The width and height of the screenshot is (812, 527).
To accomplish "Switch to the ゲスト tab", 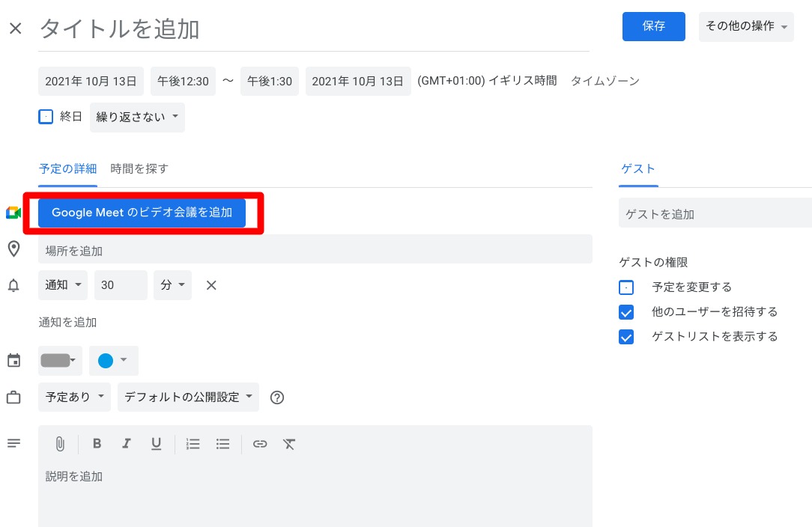I will [637, 168].
